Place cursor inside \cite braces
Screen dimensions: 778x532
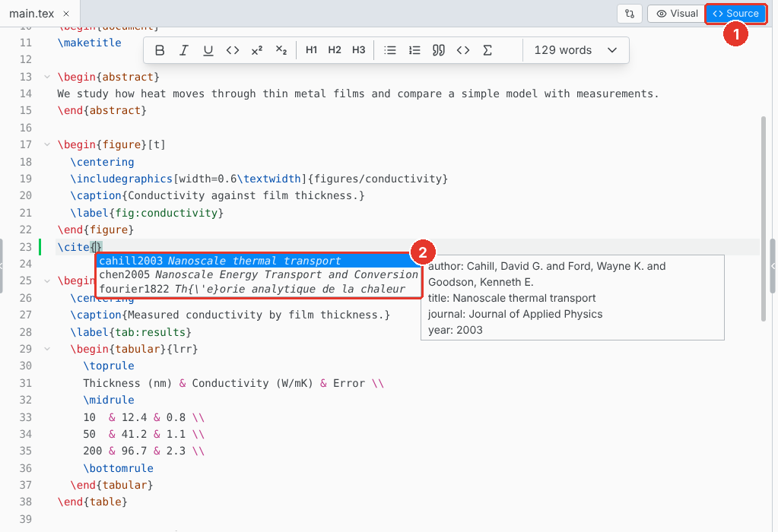(x=96, y=247)
